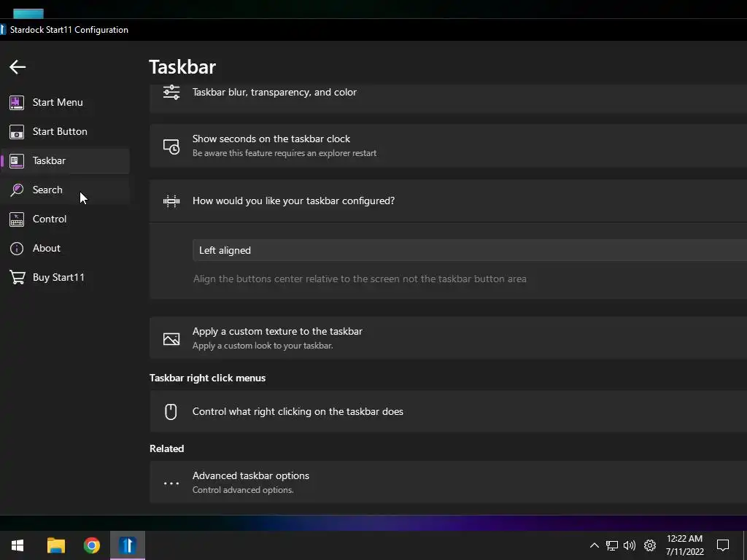This screenshot has width=747, height=560.
Task: Click the volume speaker tray icon
Action: (630, 545)
